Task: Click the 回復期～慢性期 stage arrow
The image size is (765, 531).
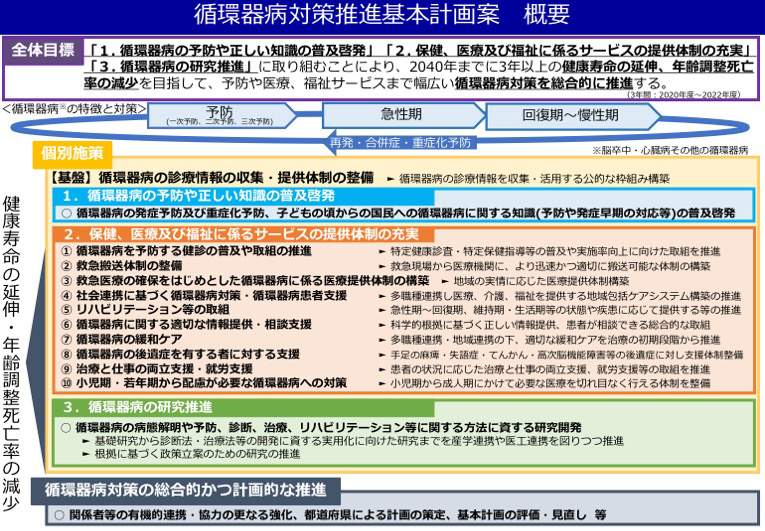Action: pyautogui.click(x=573, y=116)
